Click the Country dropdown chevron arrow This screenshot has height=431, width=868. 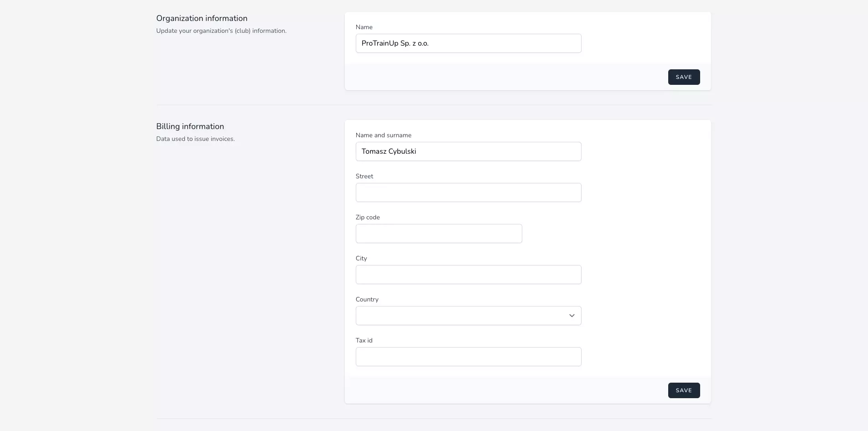point(572,316)
